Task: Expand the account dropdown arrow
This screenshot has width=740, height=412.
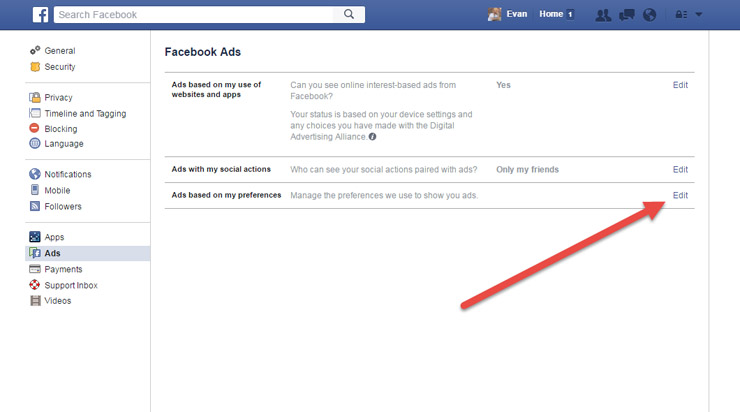Action: 699,15
